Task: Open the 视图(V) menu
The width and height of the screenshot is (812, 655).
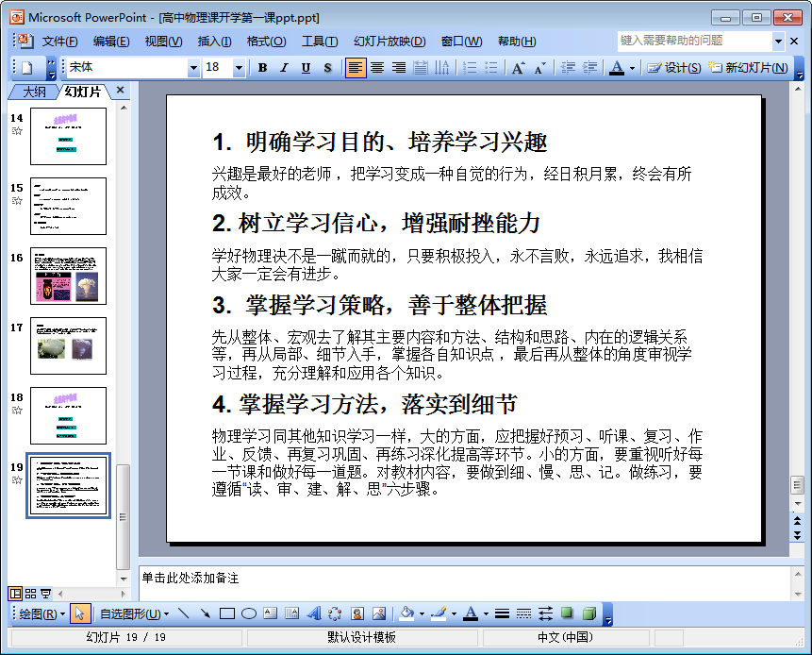Action: pos(163,42)
